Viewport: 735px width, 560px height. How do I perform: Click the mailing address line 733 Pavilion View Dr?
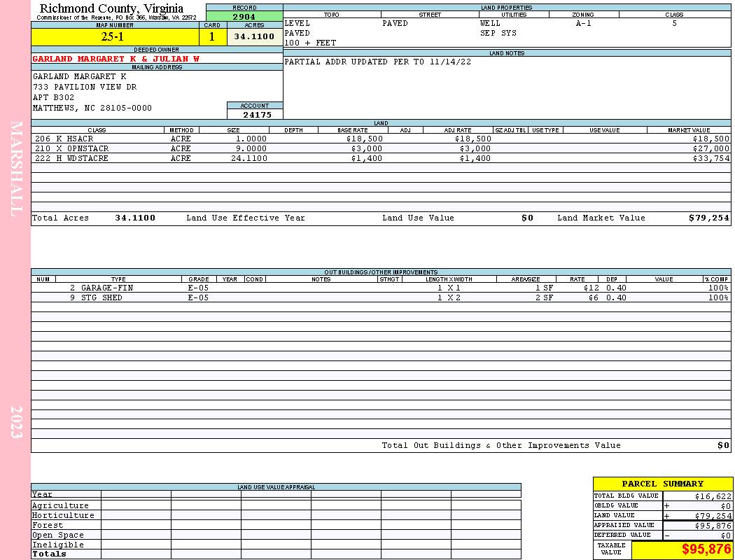[x=85, y=87]
